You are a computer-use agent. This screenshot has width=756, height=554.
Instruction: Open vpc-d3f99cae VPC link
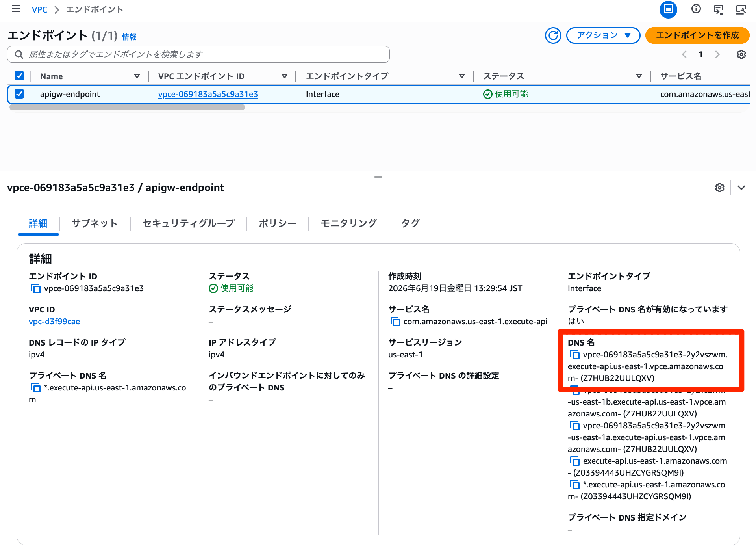(54, 322)
